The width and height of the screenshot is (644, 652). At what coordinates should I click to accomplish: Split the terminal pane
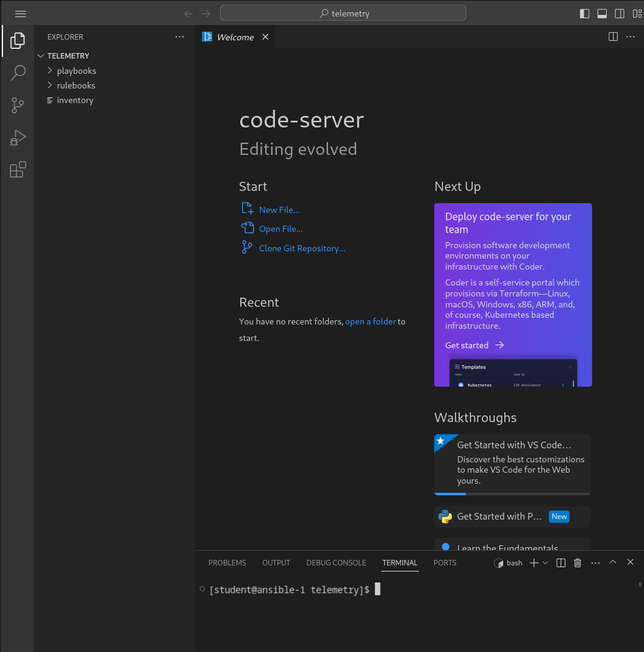pos(561,562)
